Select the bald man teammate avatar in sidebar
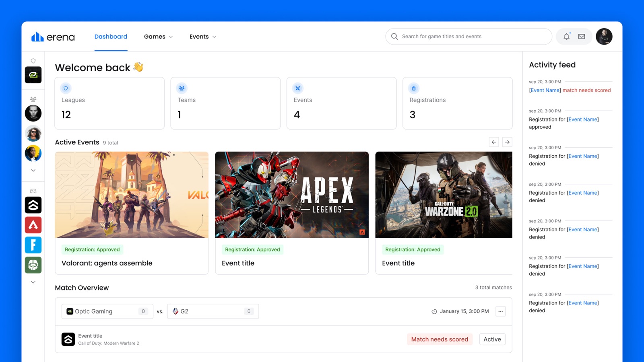The image size is (644, 362). (33, 113)
